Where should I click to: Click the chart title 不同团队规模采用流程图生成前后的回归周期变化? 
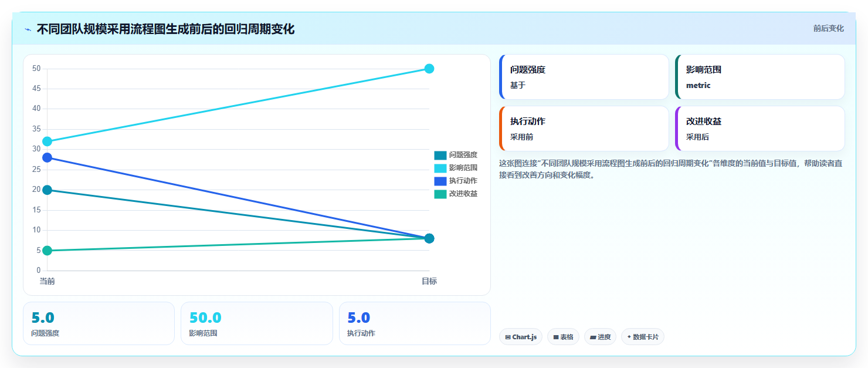pyautogui.click(x=165, y=29)
